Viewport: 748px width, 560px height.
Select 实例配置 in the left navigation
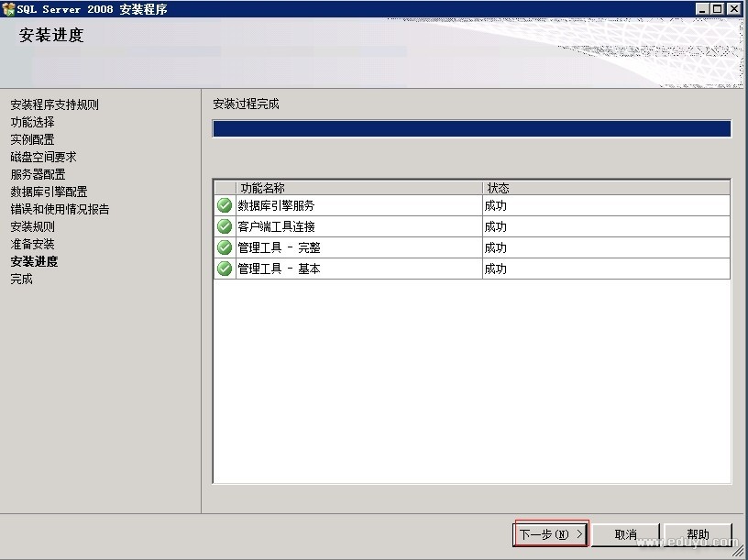point(32,139)
